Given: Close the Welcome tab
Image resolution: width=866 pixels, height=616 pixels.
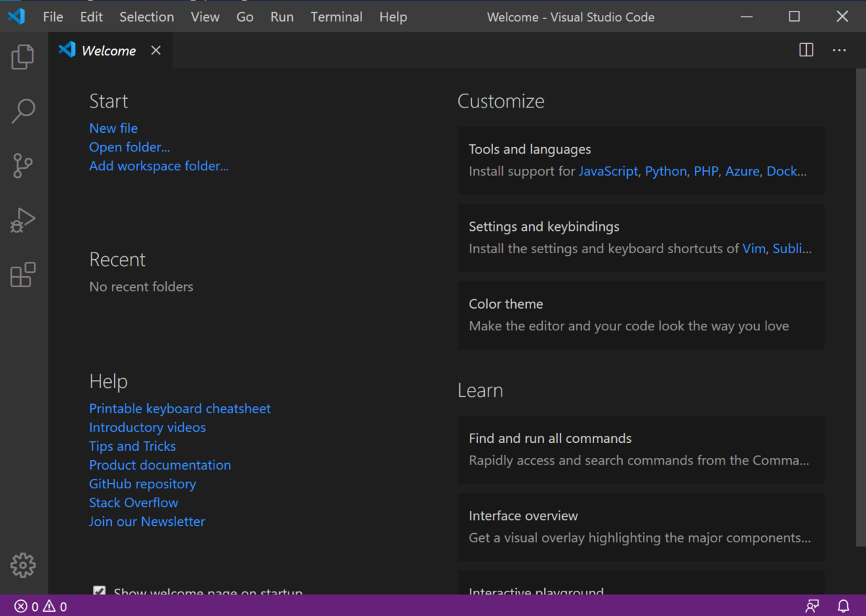Looking at the screenshot, I should tap(156, 50).
